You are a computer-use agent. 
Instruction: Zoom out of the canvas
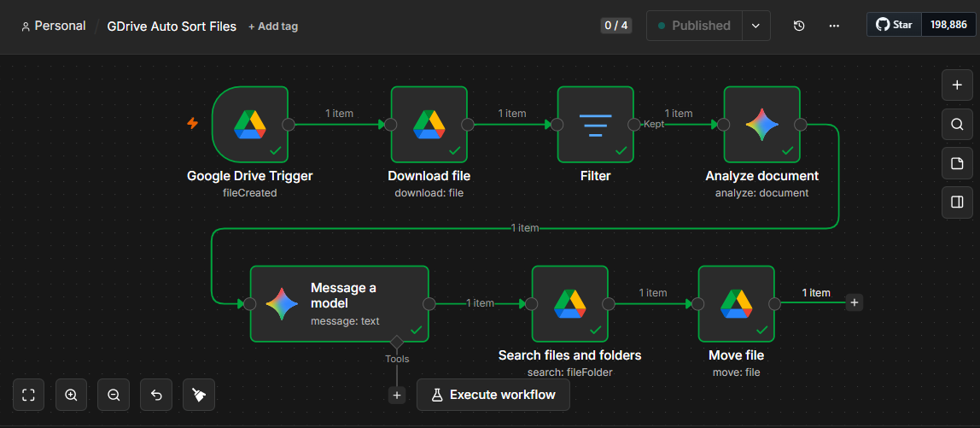pos(114,395)
